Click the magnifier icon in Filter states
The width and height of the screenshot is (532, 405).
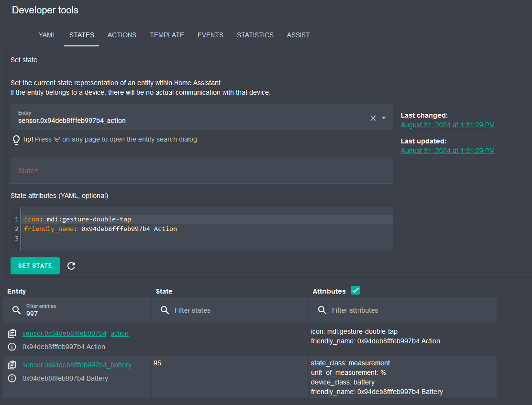tap(165, 310)
